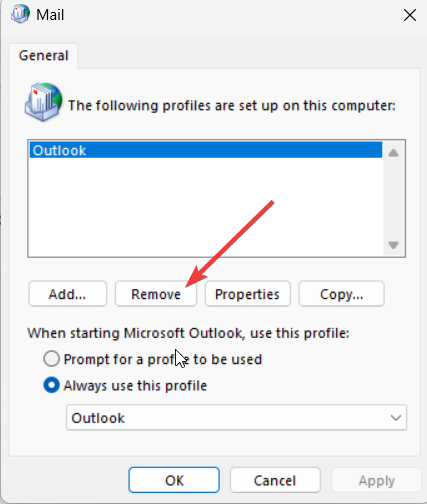The height and width of the screenshot is (504, 427).
Task: Confirm with the OK button
Action: tap(174, 480)
